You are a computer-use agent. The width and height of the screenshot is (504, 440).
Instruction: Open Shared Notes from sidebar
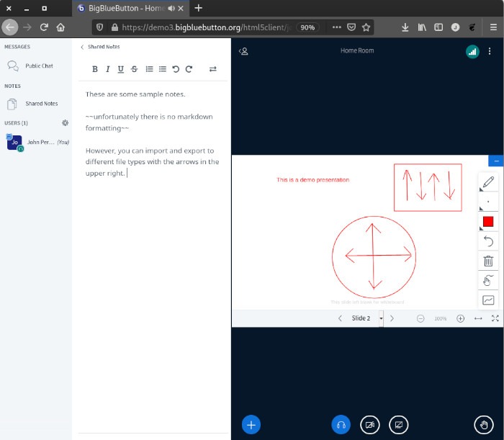click(x=36, y=104)
